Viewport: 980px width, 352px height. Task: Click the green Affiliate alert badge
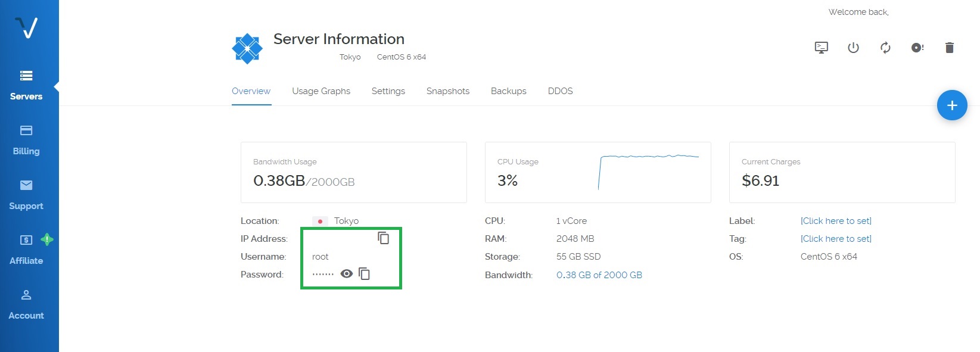click(x=47, y=239)
